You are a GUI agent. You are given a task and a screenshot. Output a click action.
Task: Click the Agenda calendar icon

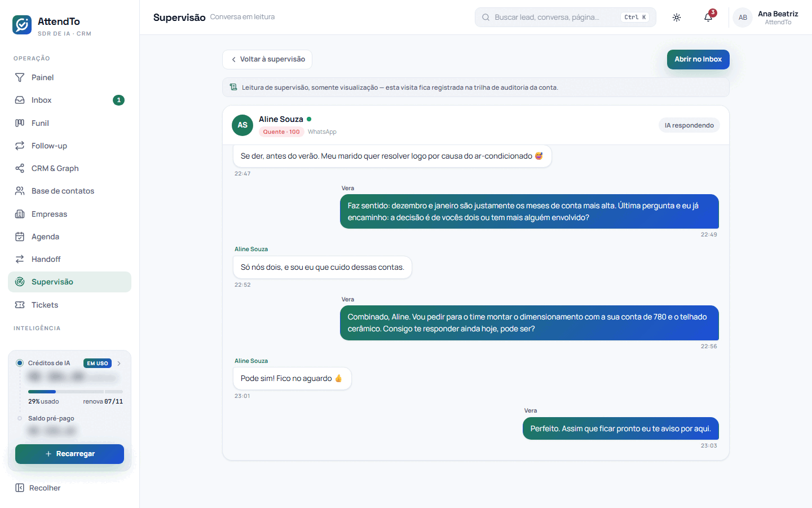click(x=20, y=237)
